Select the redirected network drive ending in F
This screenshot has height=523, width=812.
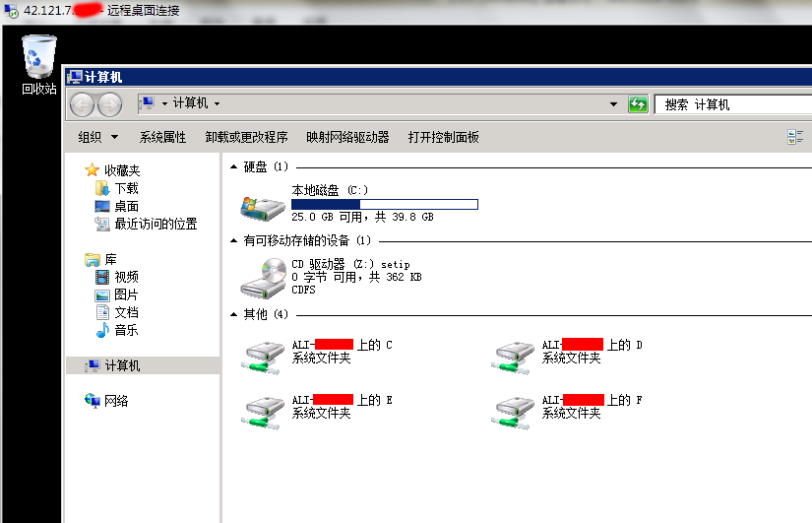(512, 413)
